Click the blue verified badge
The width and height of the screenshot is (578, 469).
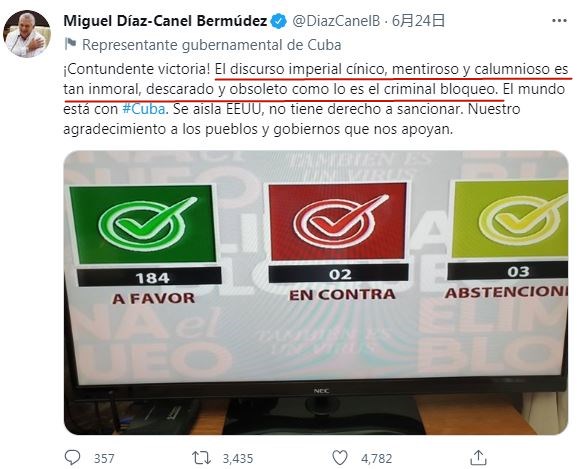(x=279, y=21)
